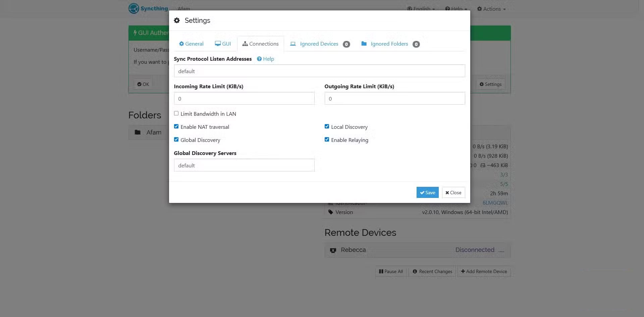
Task: Switch to the General tab
Action: click(x=191, y=44)
